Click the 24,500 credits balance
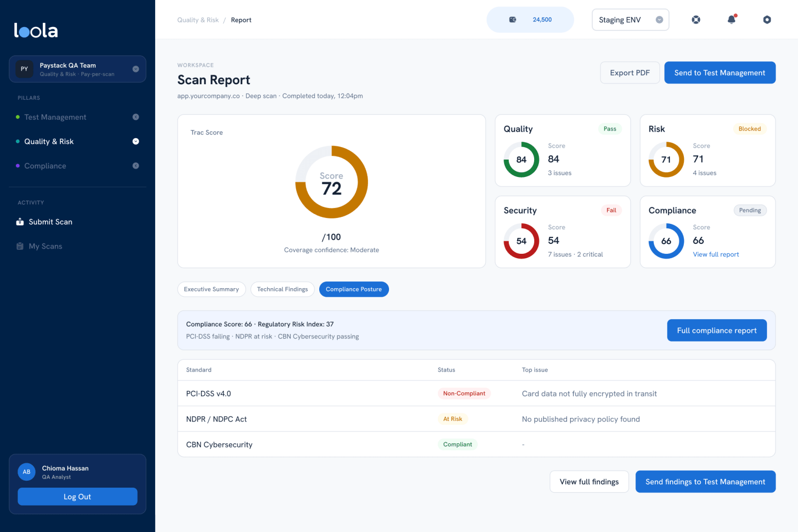 pyautogui.click(x=542, y=20)
